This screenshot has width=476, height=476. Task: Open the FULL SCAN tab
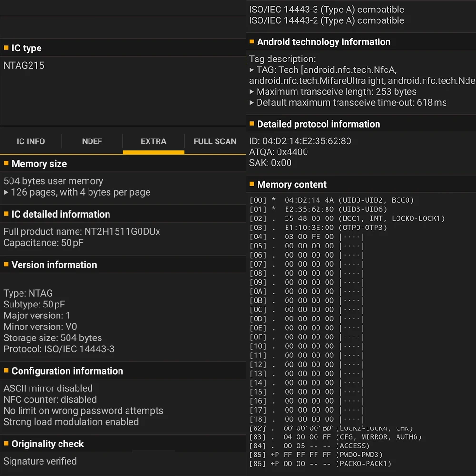tap(215, 141)
